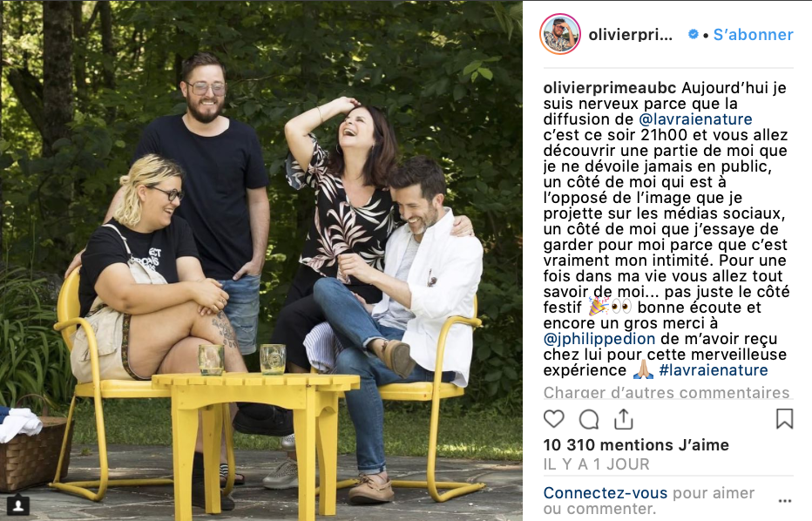Visit the @jphilippedion profile mention
Viewport: 812px width, 521px height.
tap(599, 339)
